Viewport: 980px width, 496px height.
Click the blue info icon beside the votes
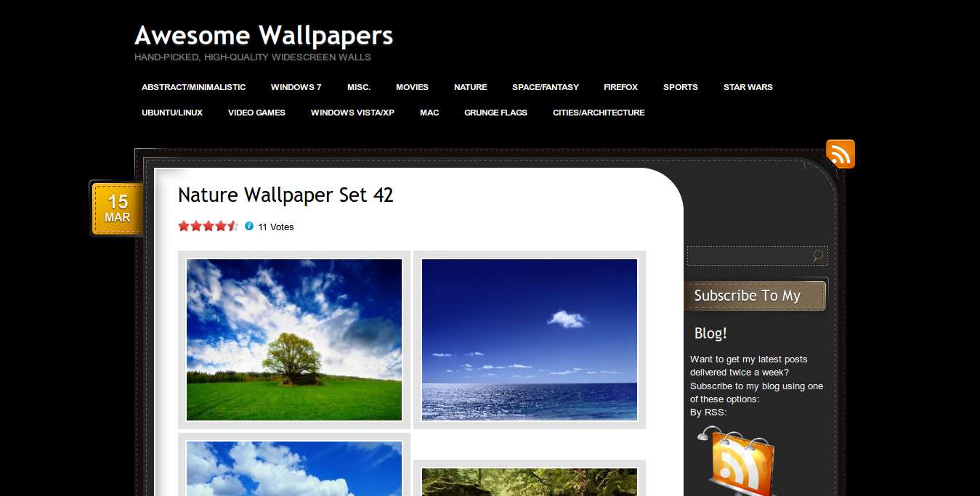coord(249,226)
